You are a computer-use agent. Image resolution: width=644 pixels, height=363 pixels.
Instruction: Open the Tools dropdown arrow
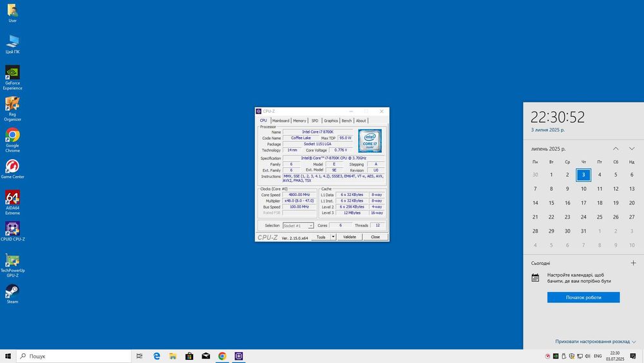[333, 237]
